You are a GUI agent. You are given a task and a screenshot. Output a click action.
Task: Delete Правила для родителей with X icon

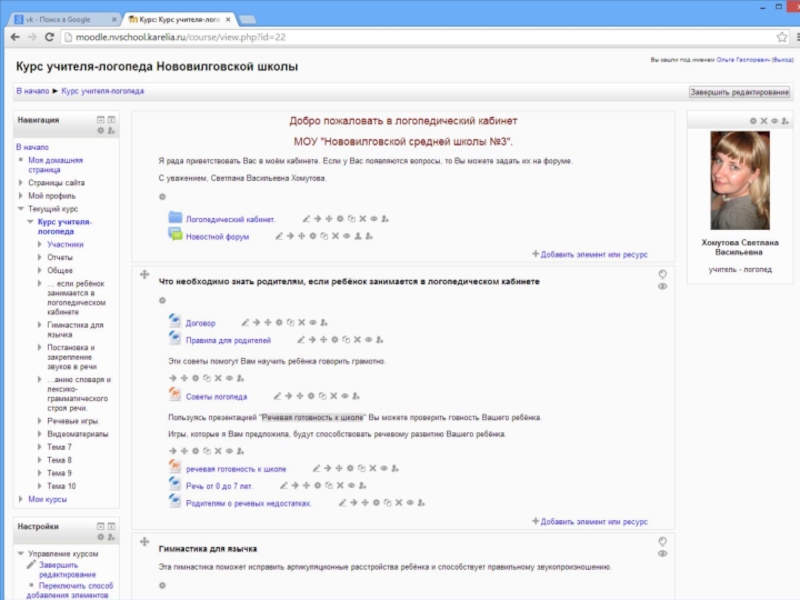(x=357, y=340)
